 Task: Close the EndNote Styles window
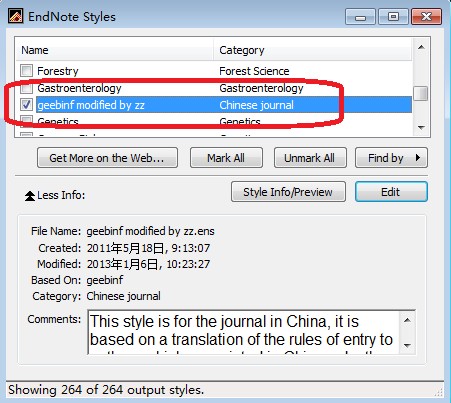tap(427, 17)
